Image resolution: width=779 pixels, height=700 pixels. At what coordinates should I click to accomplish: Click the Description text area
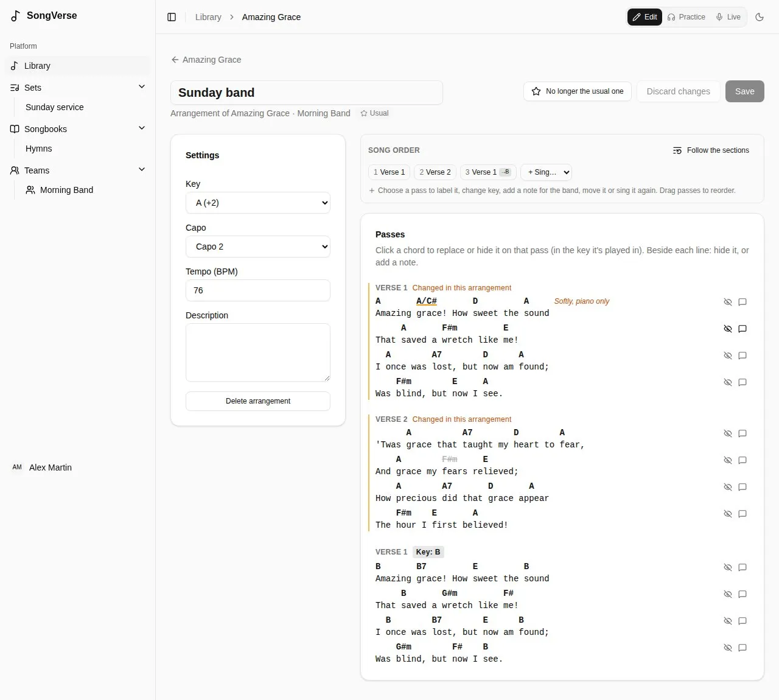pos(258,352)
